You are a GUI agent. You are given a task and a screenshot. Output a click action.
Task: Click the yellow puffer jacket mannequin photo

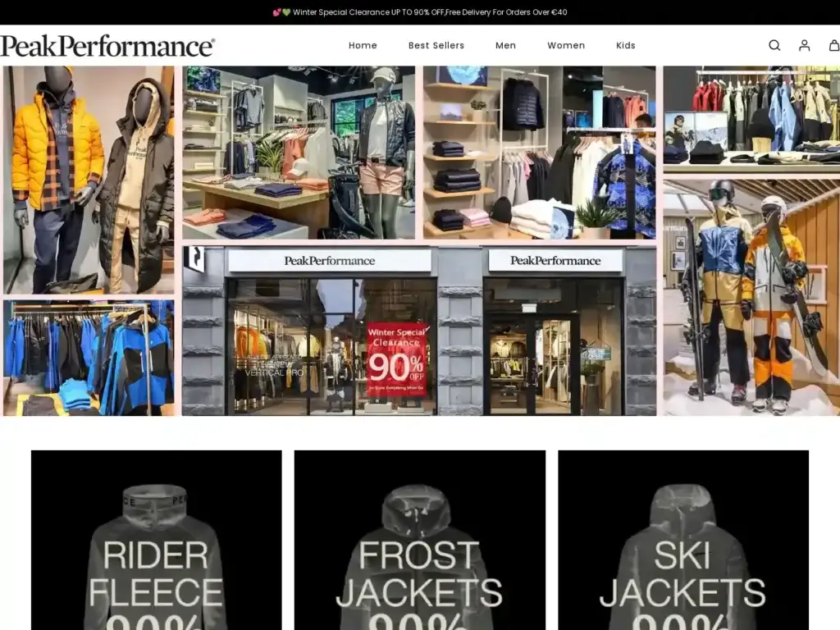tap(89, 179)
